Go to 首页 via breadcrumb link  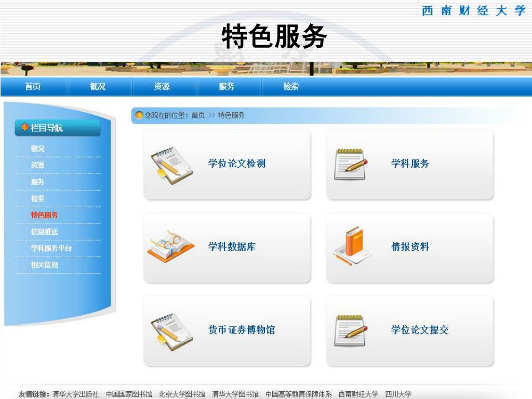[x=198, y=115]
